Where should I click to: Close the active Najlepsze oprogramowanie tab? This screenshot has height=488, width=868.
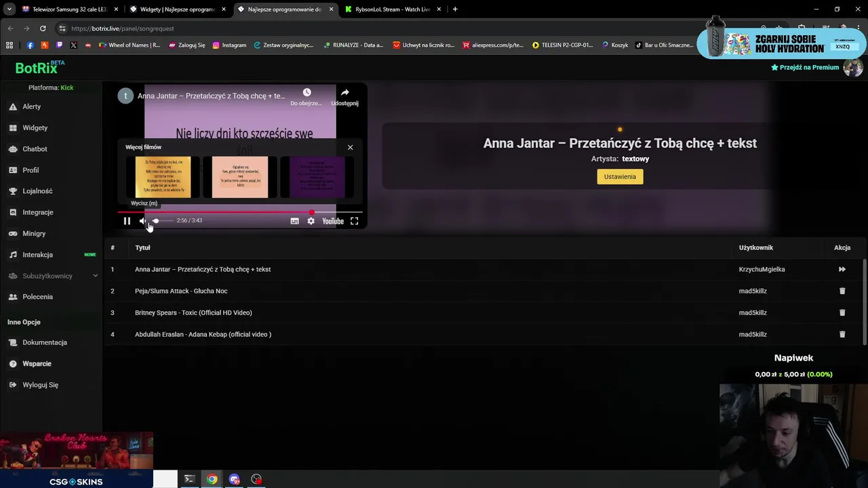[x=331, y=9]
